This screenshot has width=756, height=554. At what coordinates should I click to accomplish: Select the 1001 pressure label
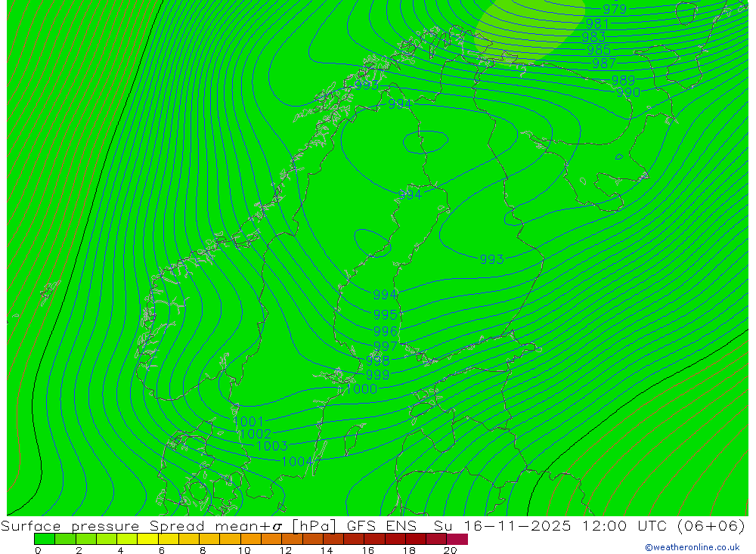248,422
